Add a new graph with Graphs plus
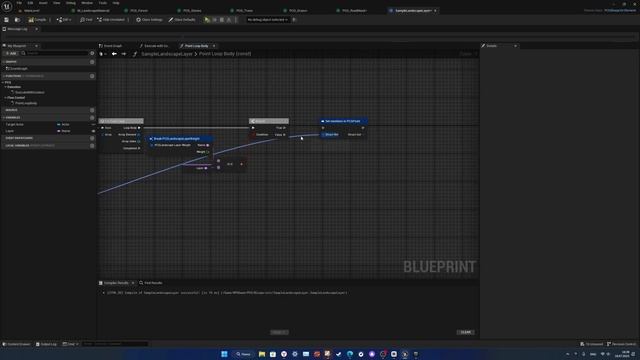The image size is (640, 360). (92, 62)
